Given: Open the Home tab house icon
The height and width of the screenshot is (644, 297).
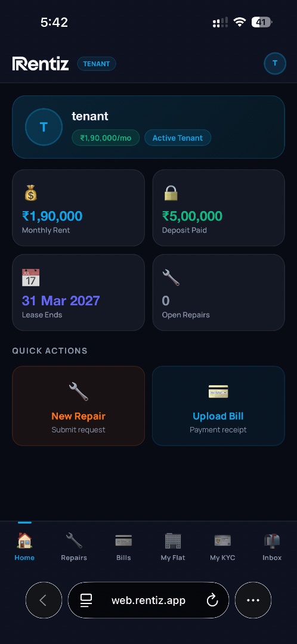Looking at the screenshot, I should (24, 541).
